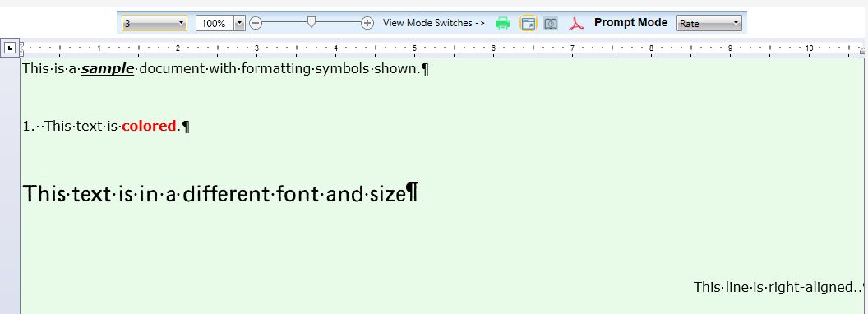This screenshot has width=868, height=314.
Task: Toggle the highlighted window view mode icon
Action: pyautogui.click(x=528, y=23)
